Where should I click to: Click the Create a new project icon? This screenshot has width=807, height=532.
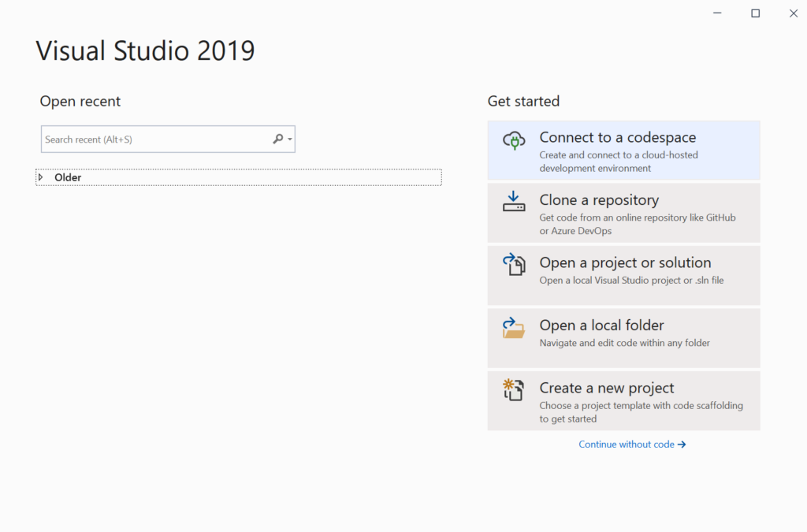pos(514,391)
